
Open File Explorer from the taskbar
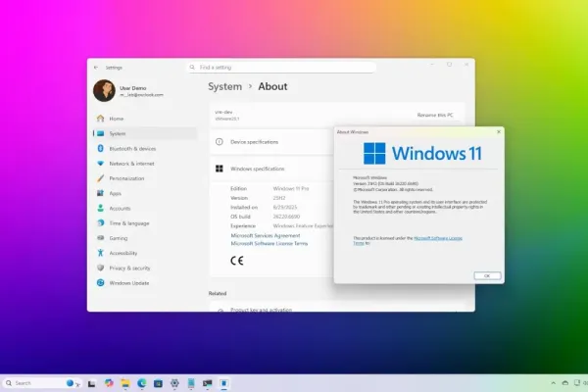(x=125, y=383)
